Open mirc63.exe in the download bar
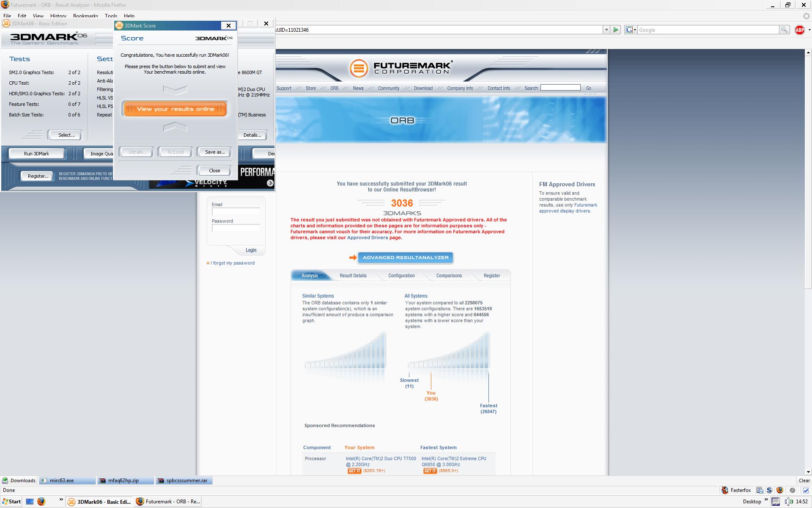This screenshot has width=812, height=508. 67,480
